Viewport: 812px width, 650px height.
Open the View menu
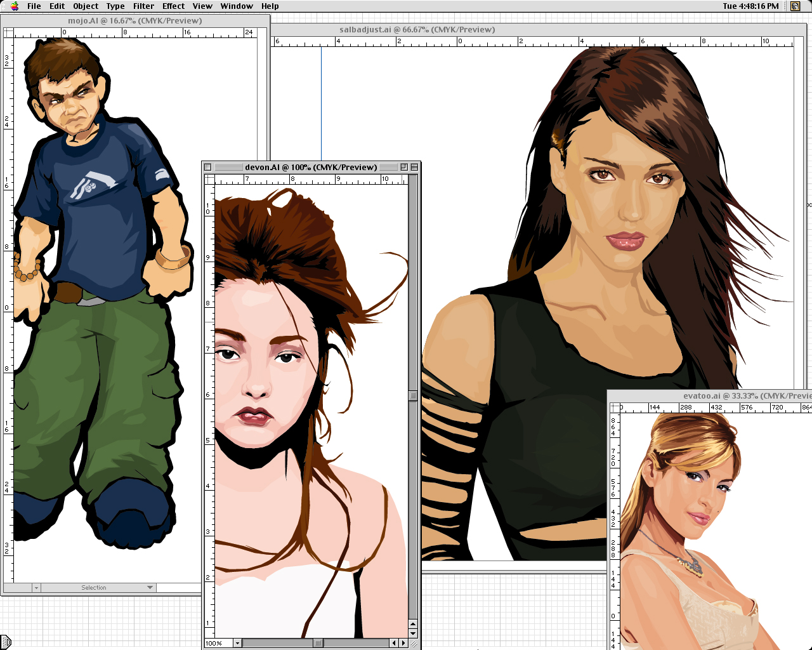[202, 6]
